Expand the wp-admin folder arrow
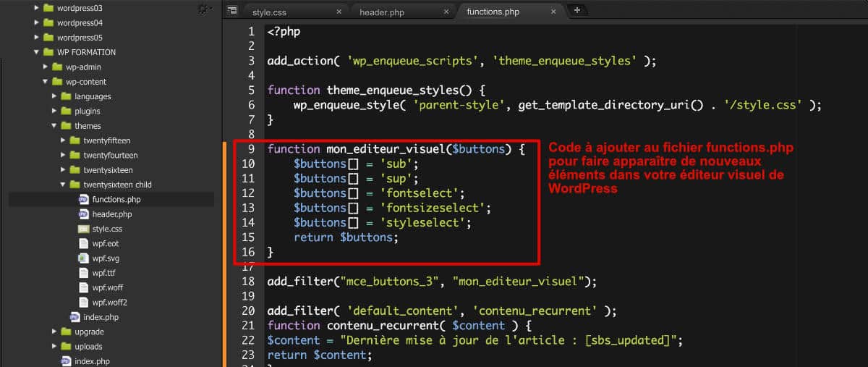The image size is (868, 367). (x=46, y=67)
